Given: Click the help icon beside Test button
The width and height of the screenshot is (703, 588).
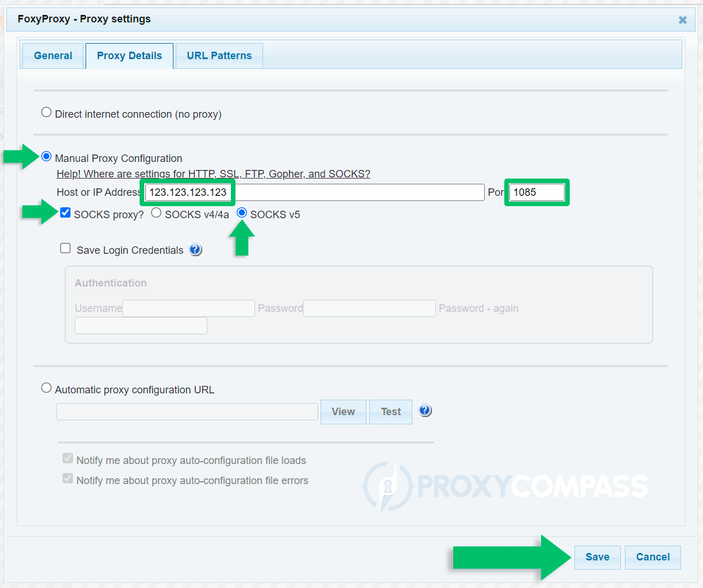Looking at the screenshot, I should [x=425, y=411].
